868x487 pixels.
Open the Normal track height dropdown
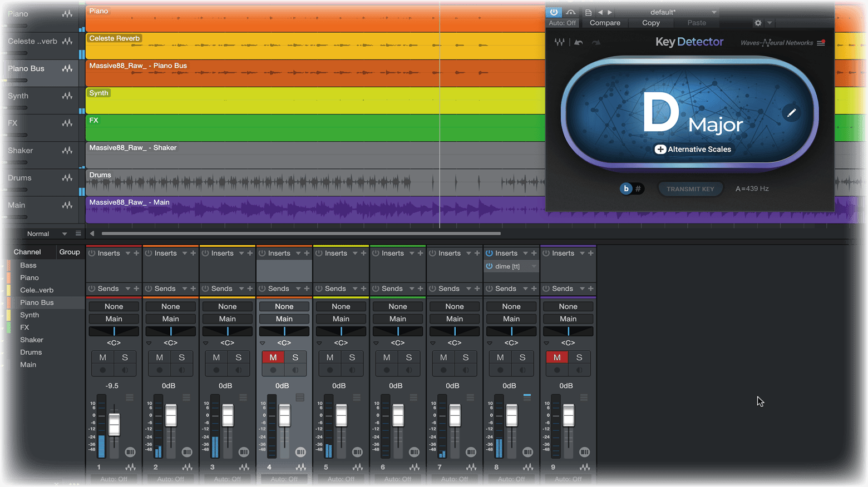pos(65,234)
